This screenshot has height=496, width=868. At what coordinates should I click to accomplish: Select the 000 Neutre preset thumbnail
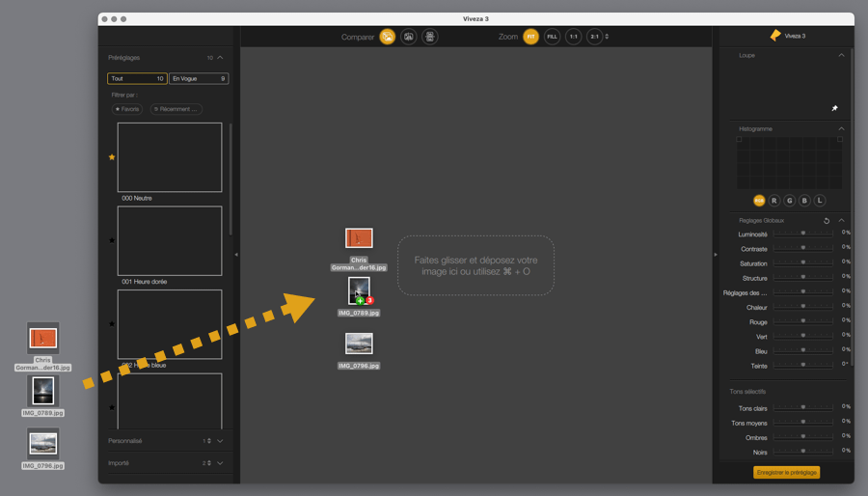(x=170, y=157)
